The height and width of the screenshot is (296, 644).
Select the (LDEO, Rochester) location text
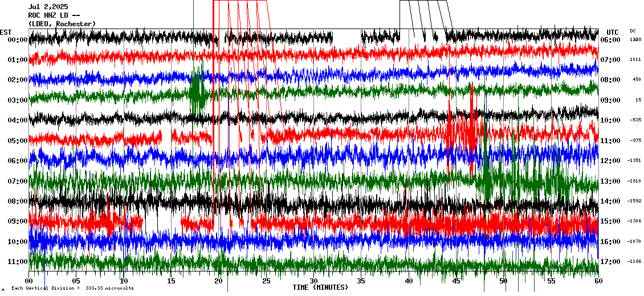coord(62,24)
